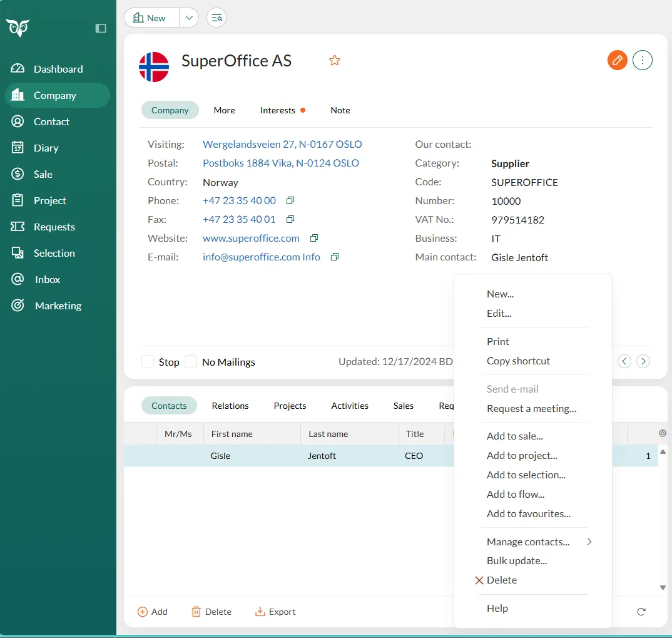Tick the No Mailings checkbox
This screenshot has width=672, height=638.
tap(191, 362)
